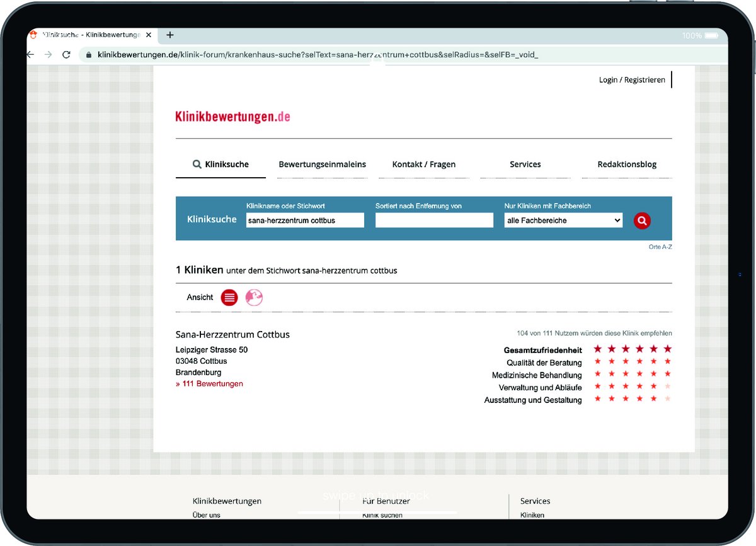Focus the Klinikname oder Stichwort field
This screenshot has width=756, height=546.
point(305,221)
